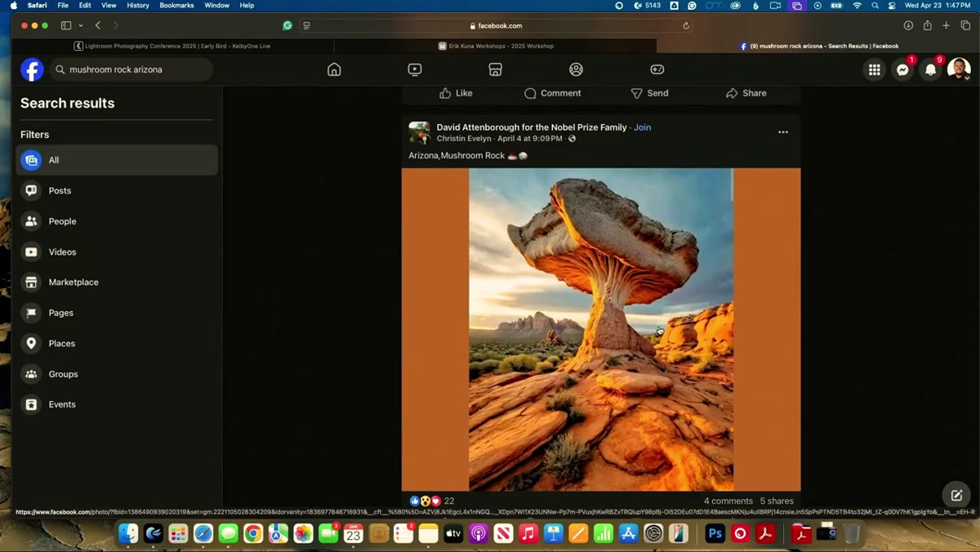
Task: Open the History menu
Action: [138, 6]
